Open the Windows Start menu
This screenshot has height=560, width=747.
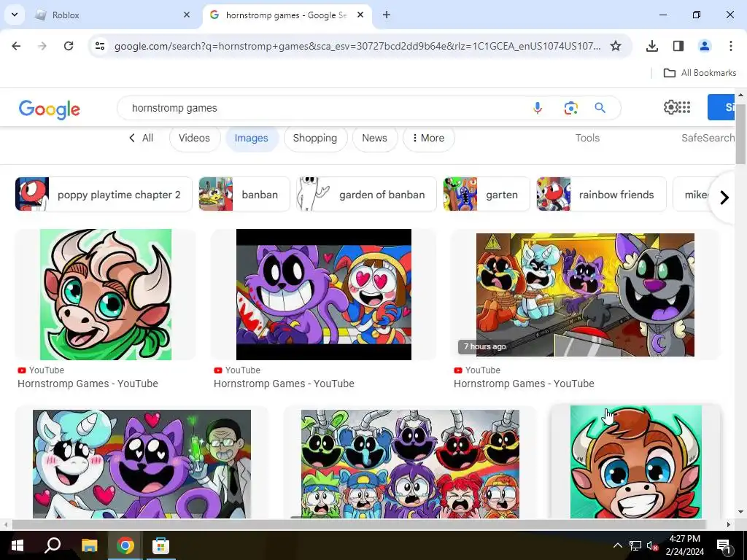(18, 545)
